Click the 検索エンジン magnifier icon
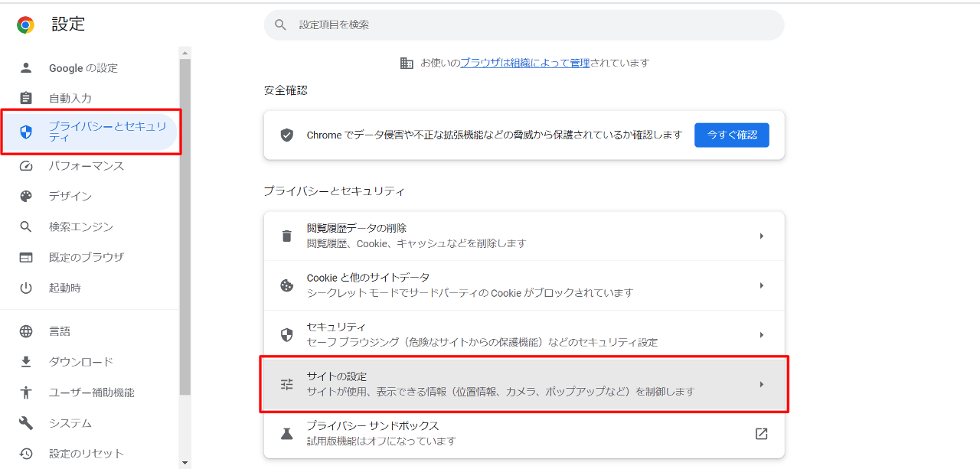Screen dimensions: 980x469 click(x=26, y=226)
